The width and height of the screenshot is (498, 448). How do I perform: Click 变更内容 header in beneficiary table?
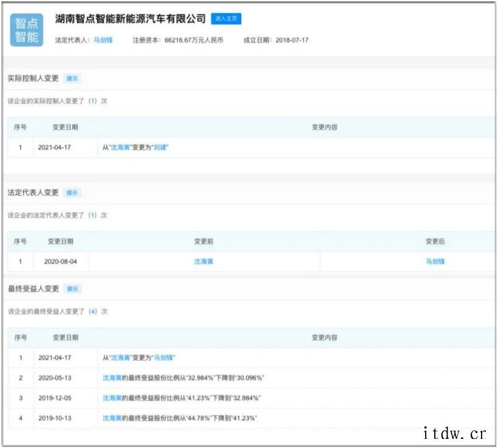click(x=324, y=338)
